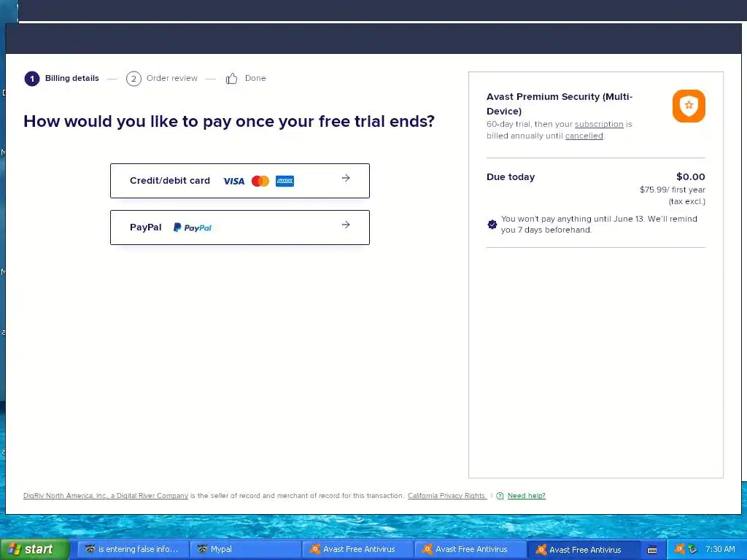Screen dimensions: 747x560
Task: Click arrow on Credit/debit card row
Action: pos(346,178)
